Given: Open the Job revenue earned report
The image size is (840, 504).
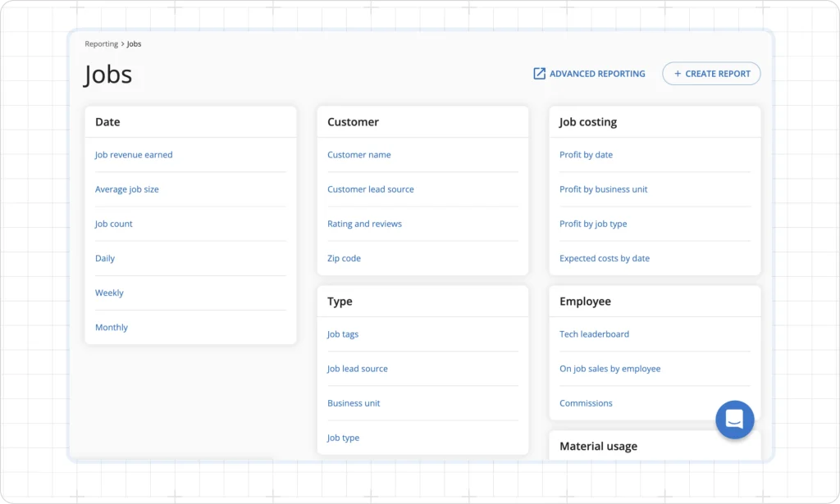Looking at the screenshot, I should pos(134,155).
